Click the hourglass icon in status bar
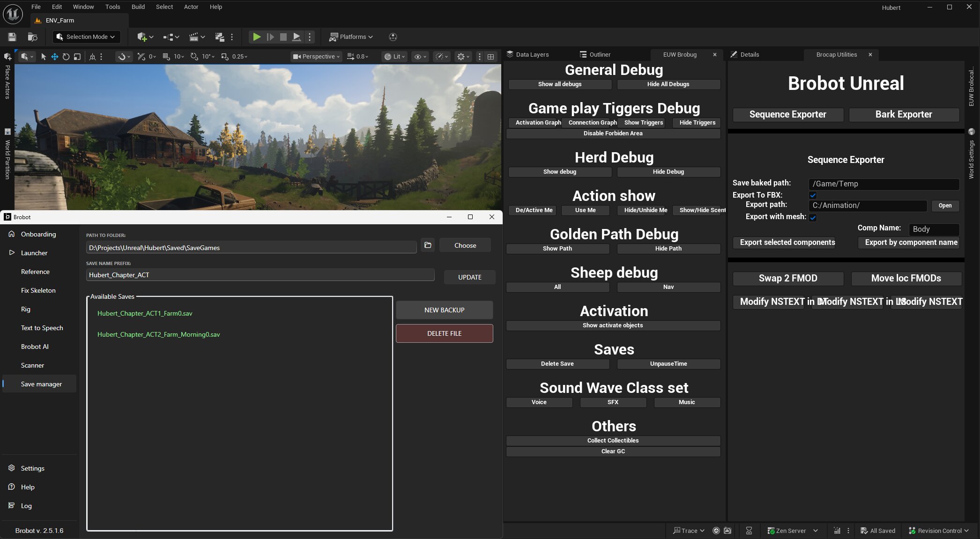Viewport: 980px width, 539px height. tap(749, 531)
